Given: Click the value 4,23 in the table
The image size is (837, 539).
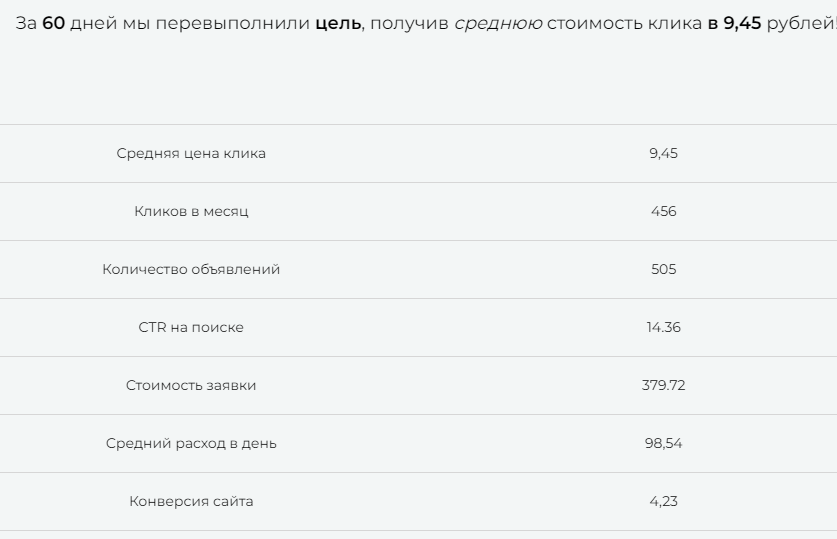Looking at the screenshot, I should (x=663, y=501).
